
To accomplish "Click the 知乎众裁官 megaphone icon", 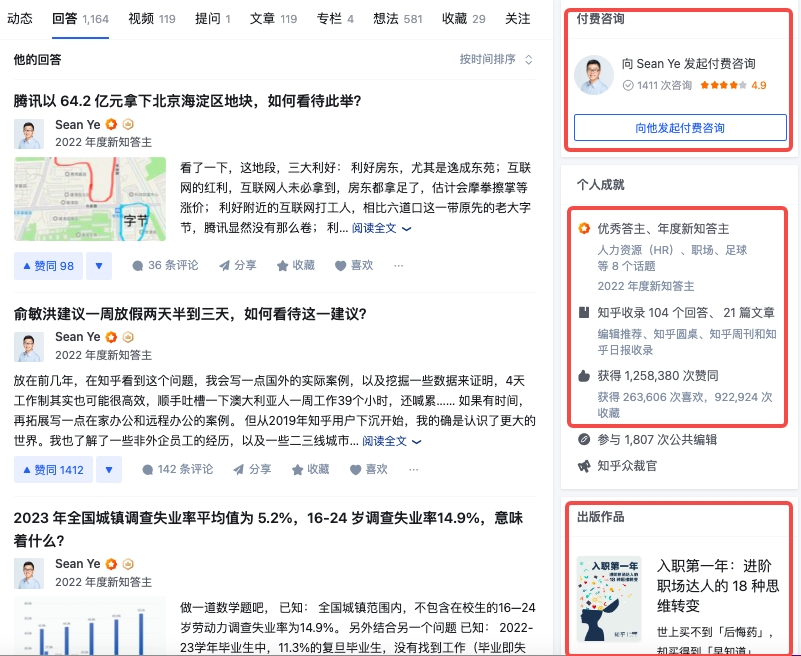I will click(584, 466).
